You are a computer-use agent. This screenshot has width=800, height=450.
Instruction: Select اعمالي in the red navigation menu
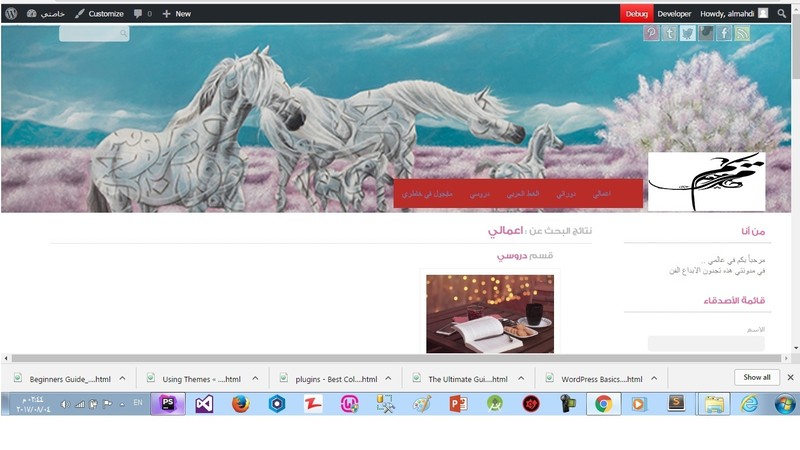[x=602, y=194]
